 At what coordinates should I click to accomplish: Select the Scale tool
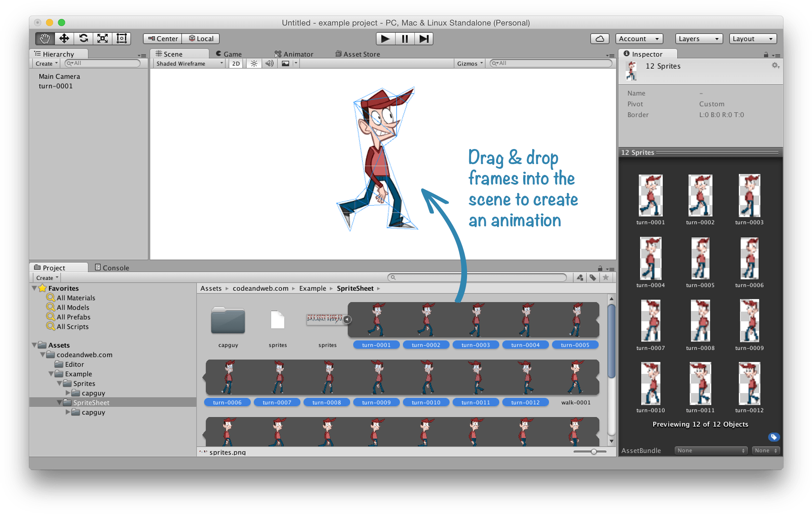pyautogui.click(x=103, y=39)
